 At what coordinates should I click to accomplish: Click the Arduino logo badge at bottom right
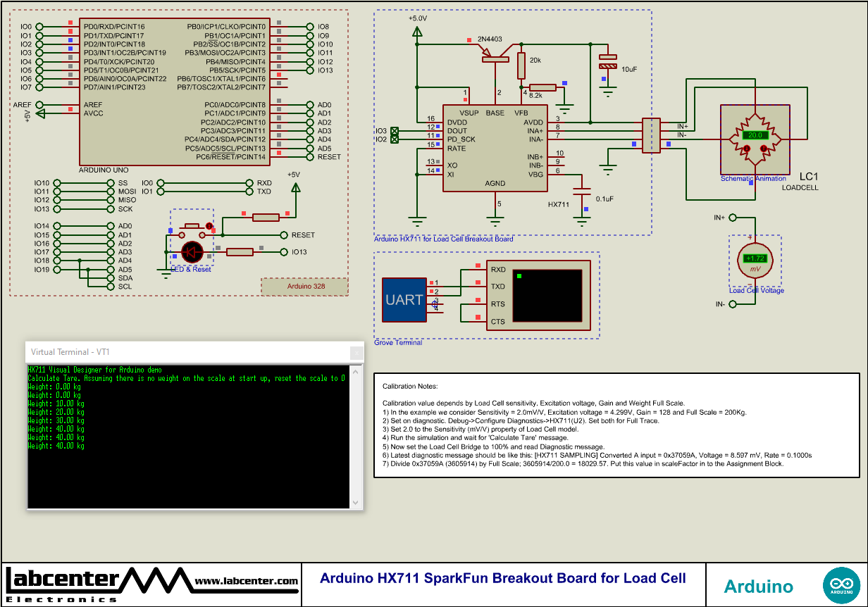click(842, 584)
